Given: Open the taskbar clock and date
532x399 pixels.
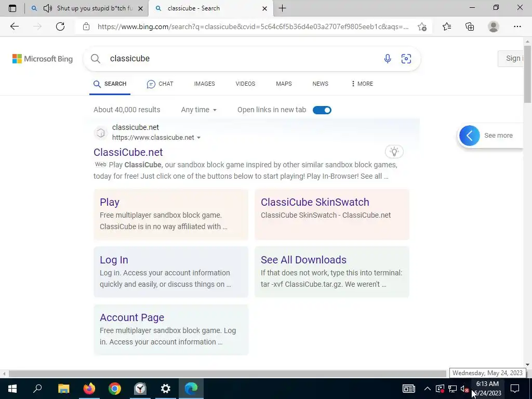Looking at the screenshot, I should pyautogui.click(x=487, y=389).
